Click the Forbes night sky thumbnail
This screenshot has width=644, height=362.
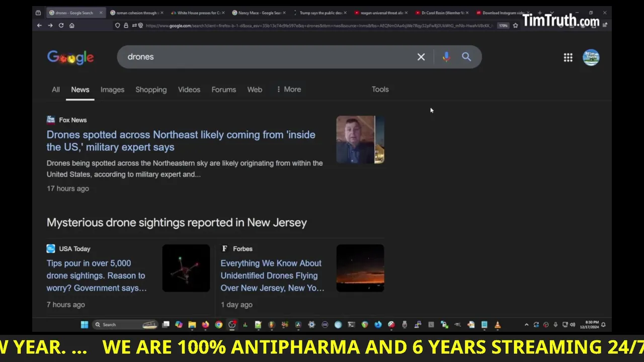pyautogui.click(x=360, y=268)
